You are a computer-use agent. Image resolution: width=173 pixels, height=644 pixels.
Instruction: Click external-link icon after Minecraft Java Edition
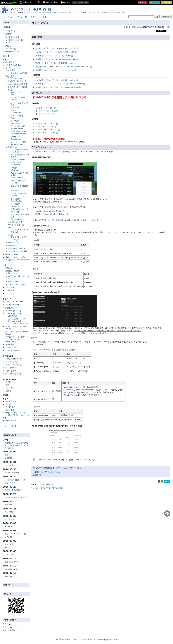pos(63,211)
